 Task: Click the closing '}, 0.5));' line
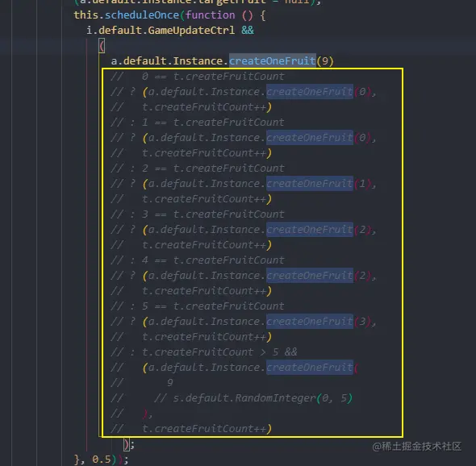[102, 460]
